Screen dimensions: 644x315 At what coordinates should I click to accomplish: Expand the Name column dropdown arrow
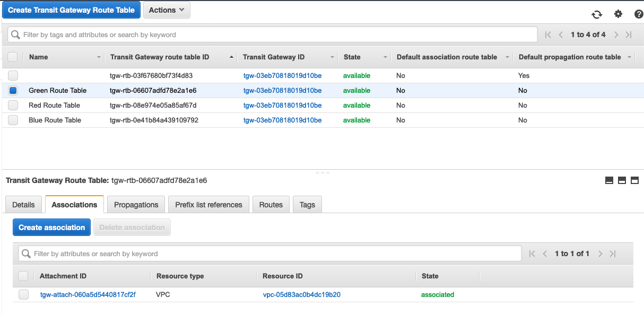click(x=99, y=57)
